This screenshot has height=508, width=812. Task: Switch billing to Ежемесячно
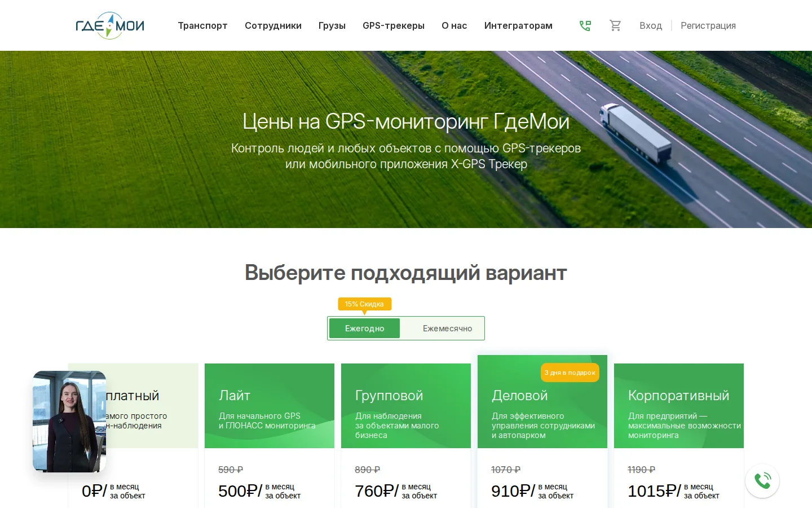447,329
